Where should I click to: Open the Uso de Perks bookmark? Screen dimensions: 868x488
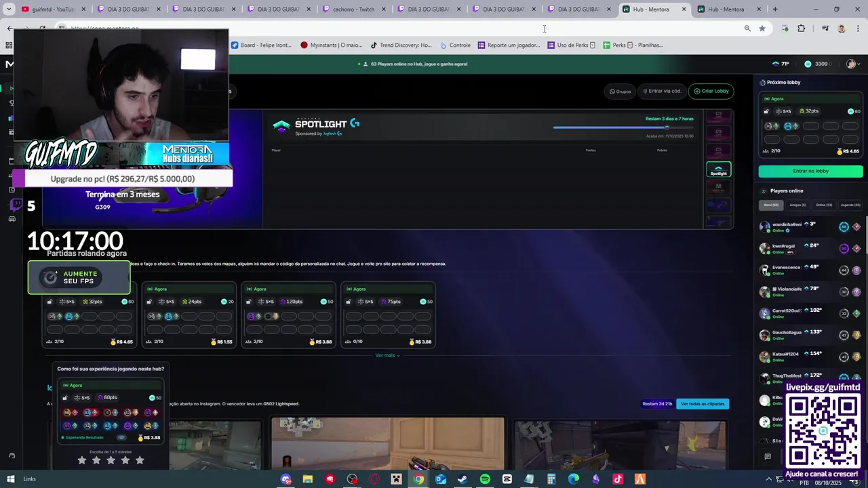coord(572,45)
